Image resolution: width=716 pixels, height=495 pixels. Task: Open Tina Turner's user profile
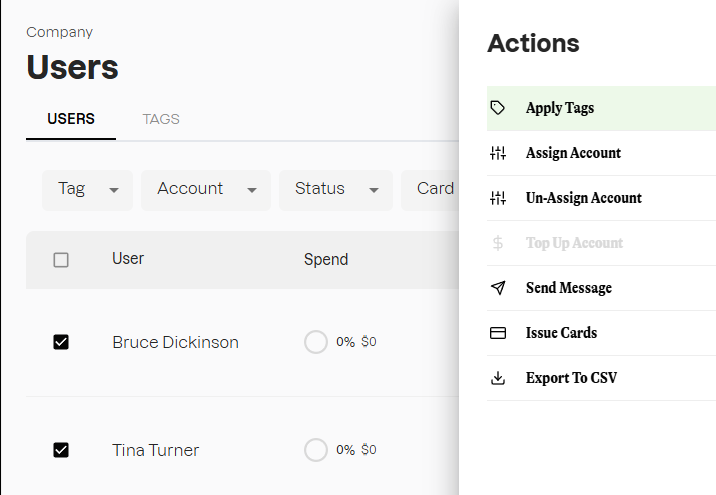click(x=155, y=450)
